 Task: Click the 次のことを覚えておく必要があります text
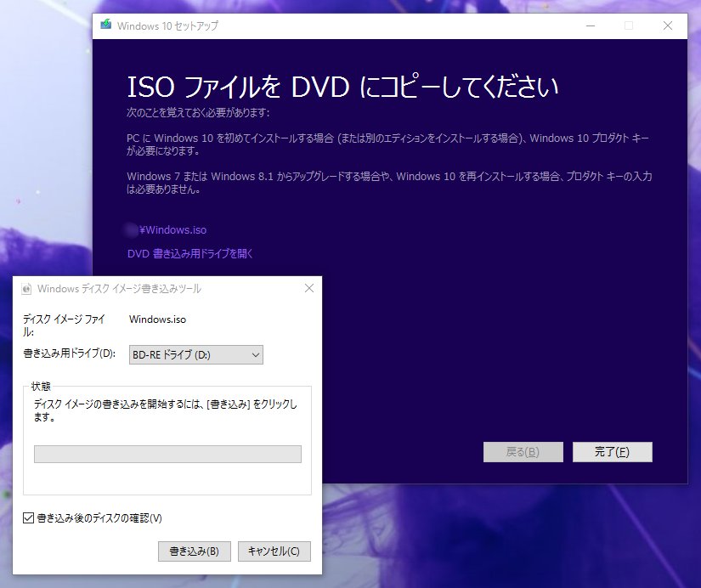coord(198,113)
